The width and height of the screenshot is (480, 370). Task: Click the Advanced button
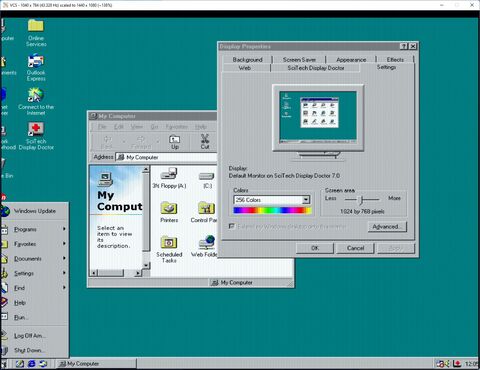pos(387,227)
